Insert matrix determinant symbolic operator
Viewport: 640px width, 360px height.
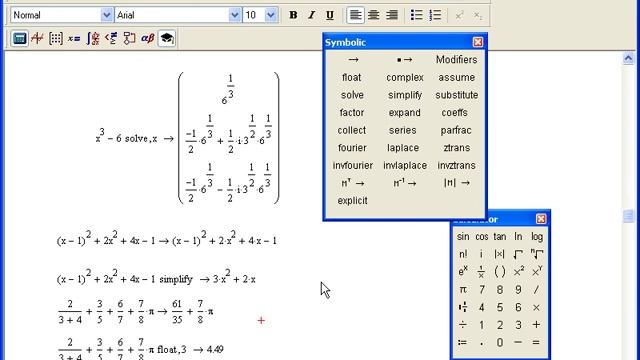click(457, 183)
